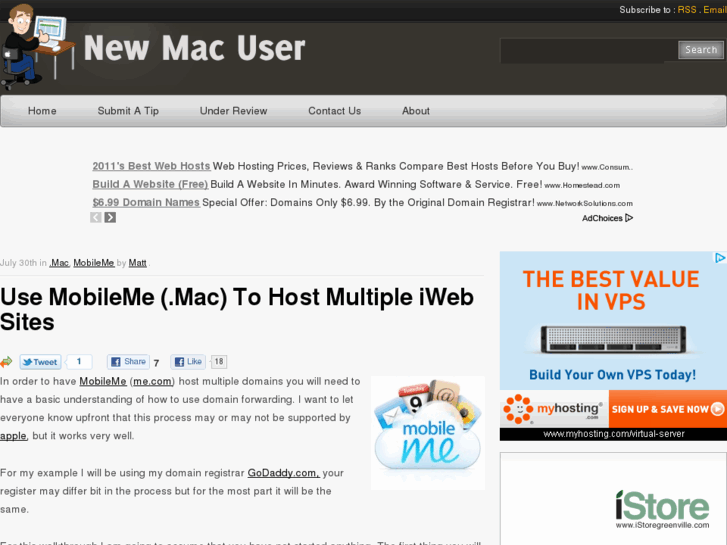This screenshot has width=727, height=545.
Task: Open the 2011's Best Web Hosts ad link
Action: click(x=151, y=166)
